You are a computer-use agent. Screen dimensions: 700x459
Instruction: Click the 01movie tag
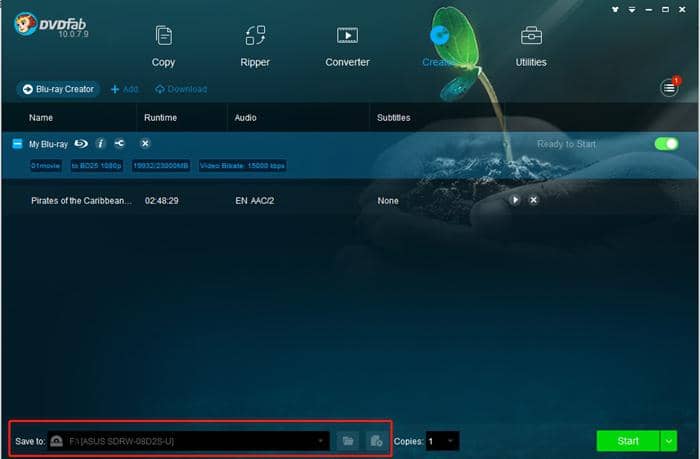click(x=46, y=166)
